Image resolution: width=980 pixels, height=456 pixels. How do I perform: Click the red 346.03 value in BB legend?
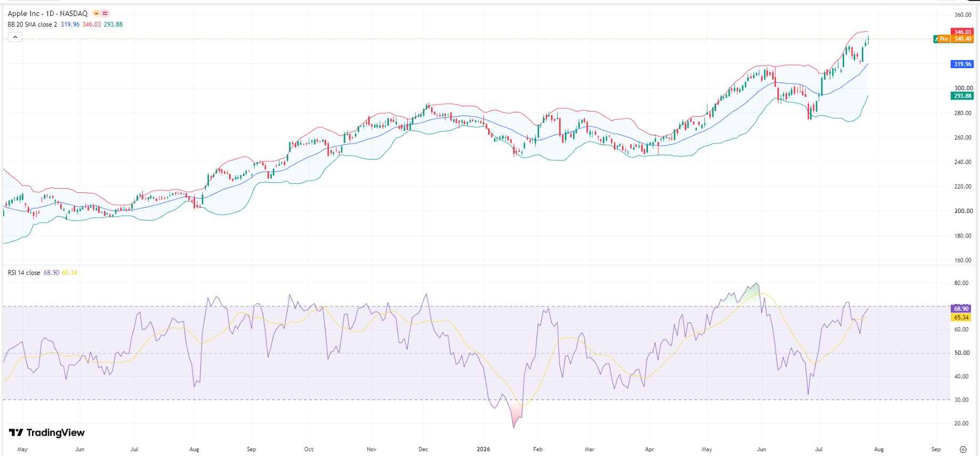tap(92, 25)
